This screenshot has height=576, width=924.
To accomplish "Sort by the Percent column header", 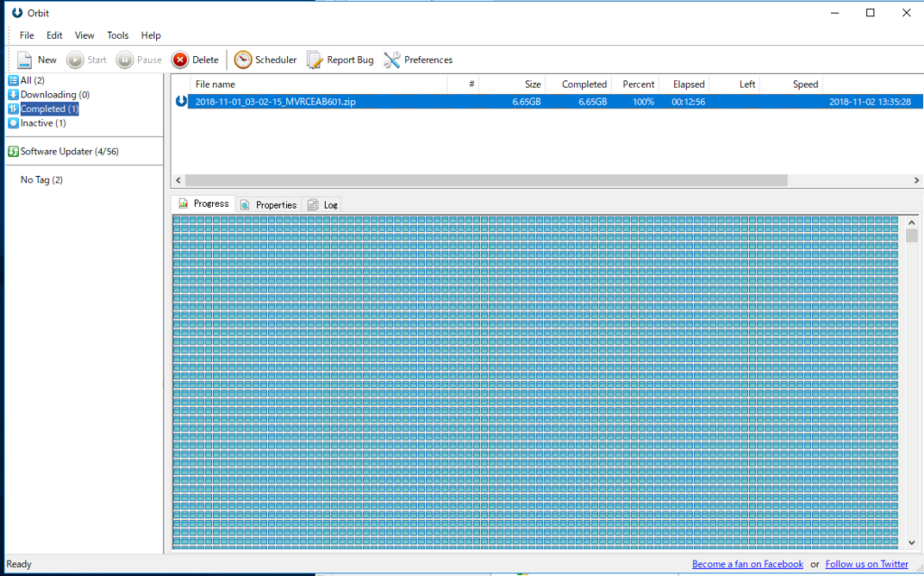I will pyautogui.click(x=634, y=84).
